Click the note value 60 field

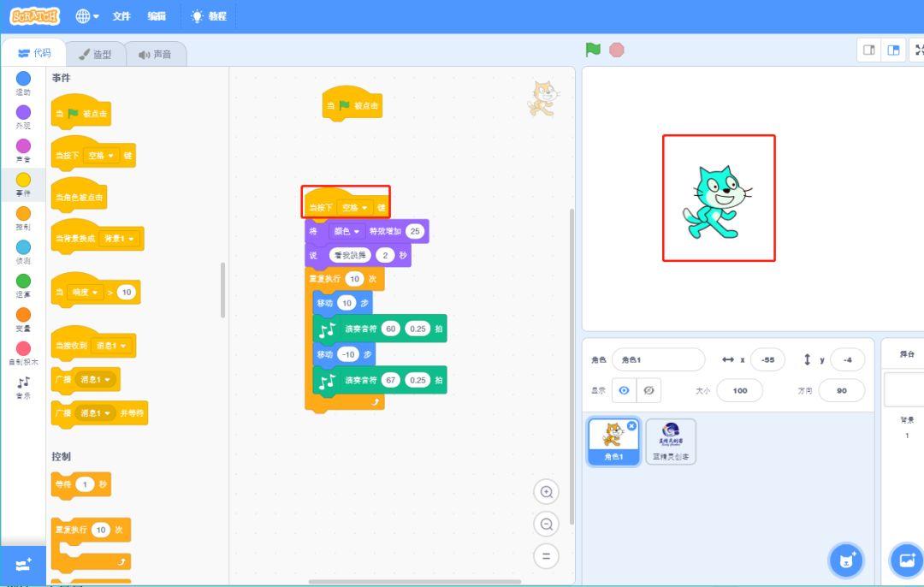click(x=391, y=329)
